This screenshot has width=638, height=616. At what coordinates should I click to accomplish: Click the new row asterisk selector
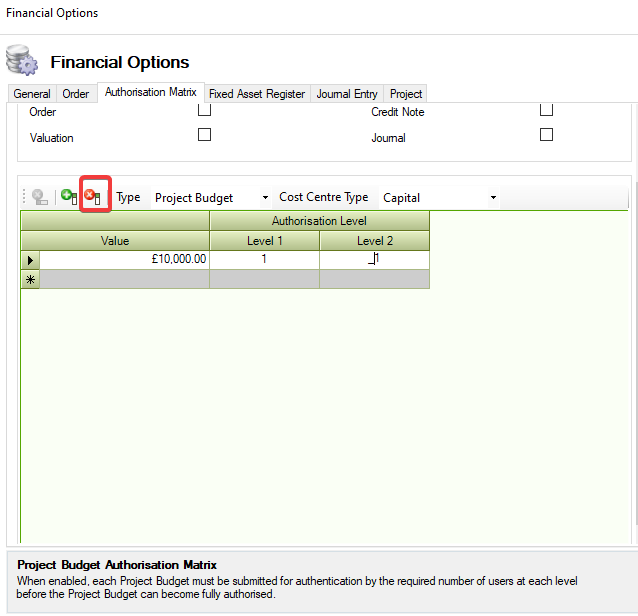[x=30, y=279]
